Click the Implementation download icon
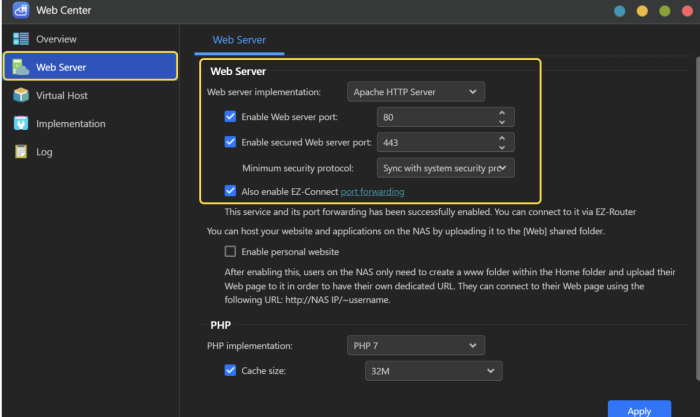This screenshot has height=417, width=700. [x=20, y=124]
